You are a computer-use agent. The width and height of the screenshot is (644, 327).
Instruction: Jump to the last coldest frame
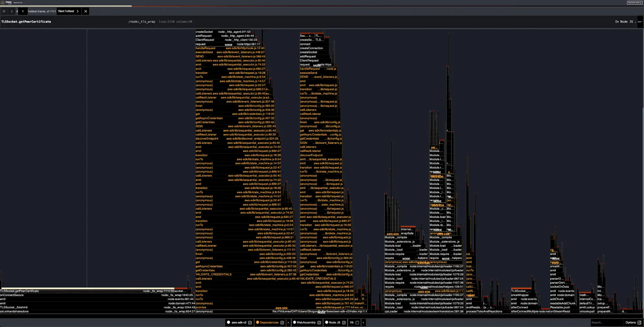pyautogui.click(x=85, y=11)
